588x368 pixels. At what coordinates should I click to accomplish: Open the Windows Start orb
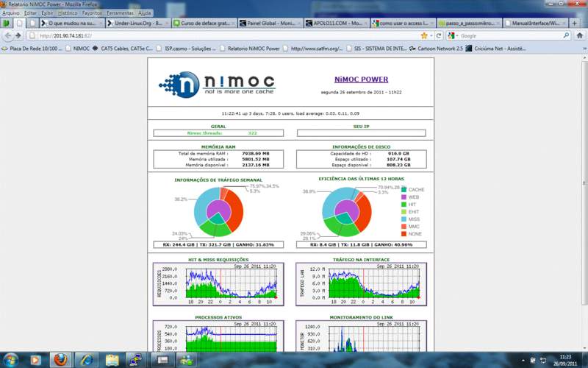(10, 360)
